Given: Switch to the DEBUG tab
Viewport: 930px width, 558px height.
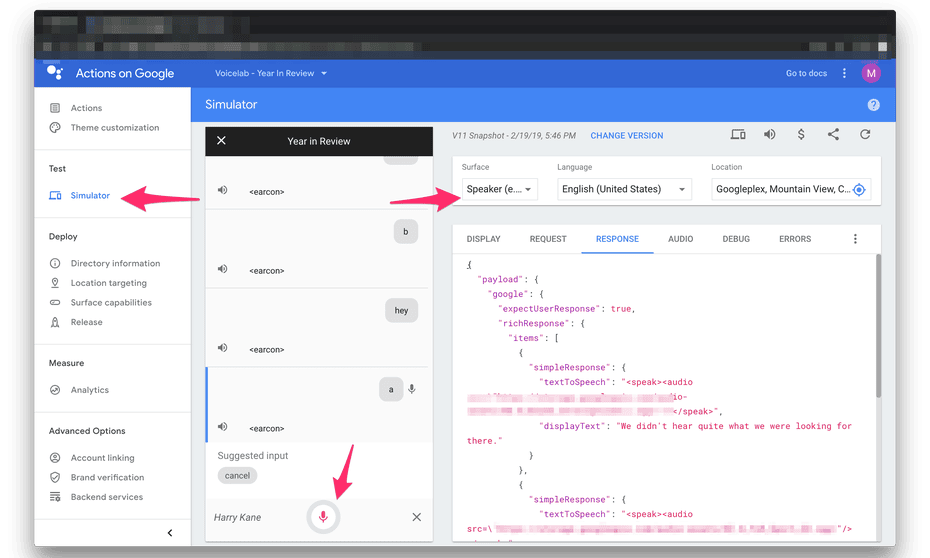Looking at the screenshot, I should pos(736,239).
